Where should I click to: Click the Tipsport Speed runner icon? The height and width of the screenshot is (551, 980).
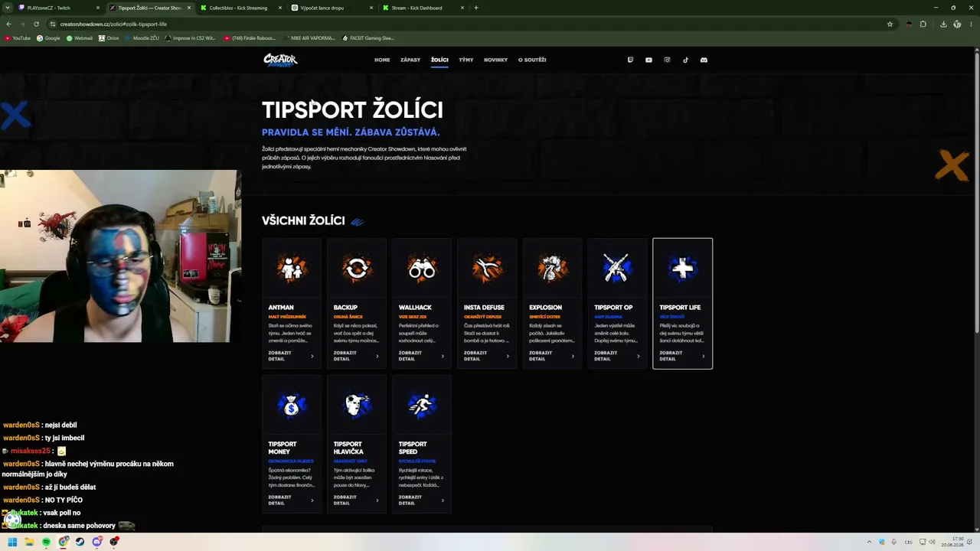[x=422, y=406]
